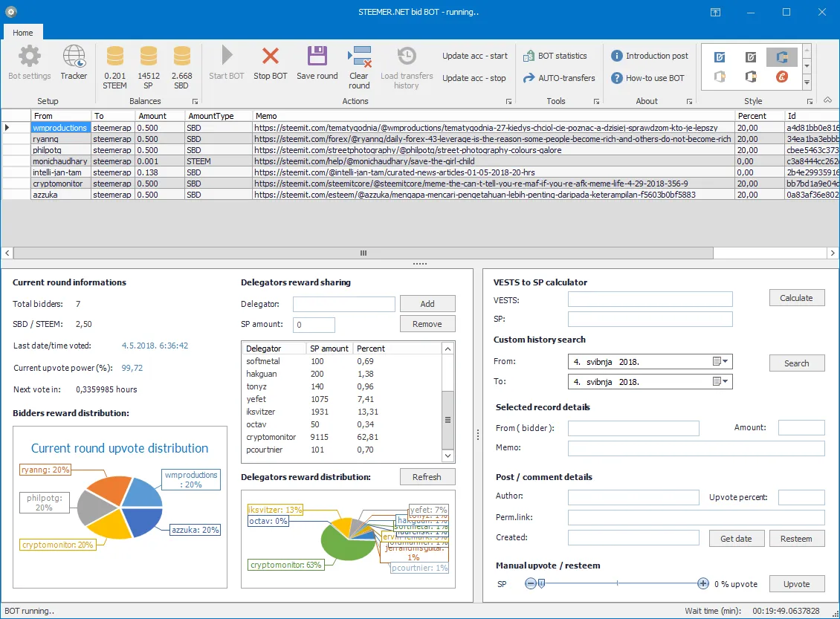Select the orange Office style icon
Screen dimensions: 840x619
[x=720, y=77]
